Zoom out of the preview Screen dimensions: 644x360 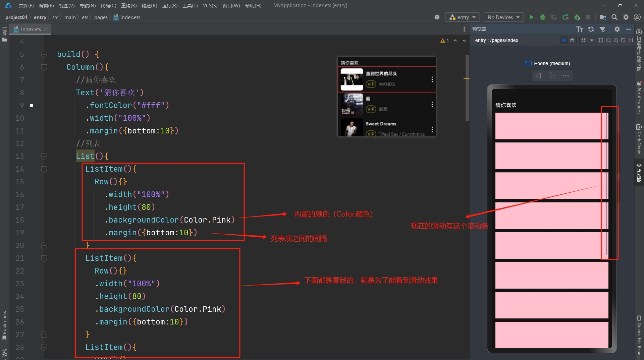pyautogui.click(x=608, y=40)
